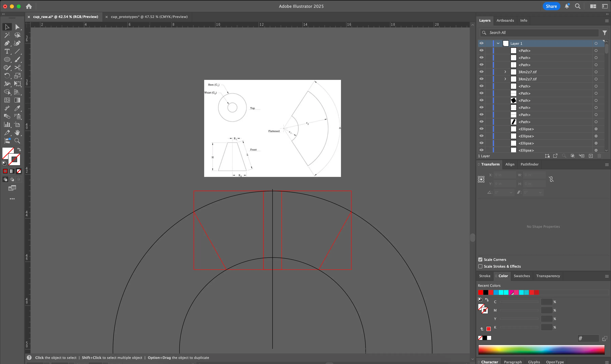Open the Pathfinder panel tab
This screenshot has height=364, width=611.
(x=529, y=164)
